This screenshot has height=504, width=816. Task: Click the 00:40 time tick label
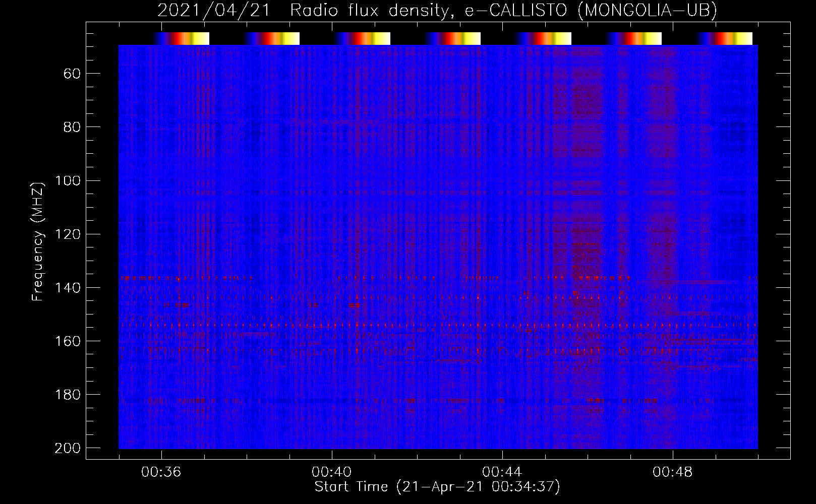(x=332, y=472)
